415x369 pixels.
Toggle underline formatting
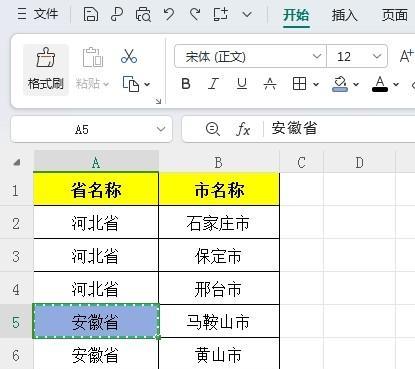[x=242, y=84]
